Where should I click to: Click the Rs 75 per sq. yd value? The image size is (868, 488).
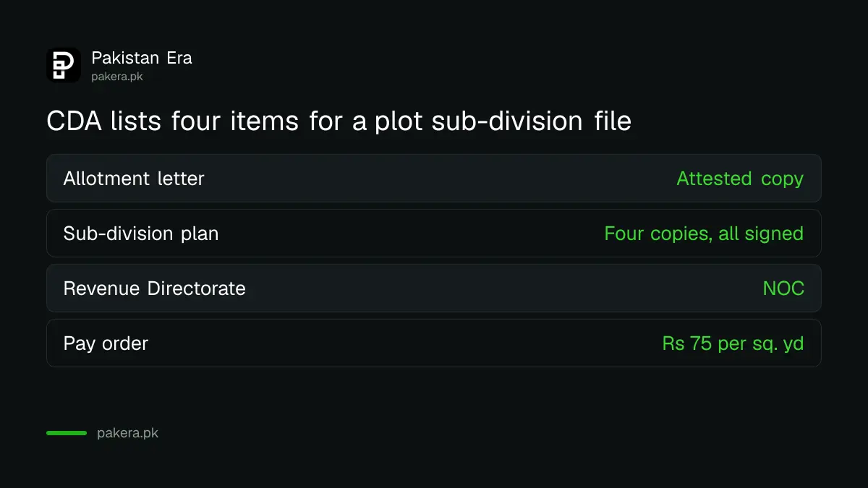click(733, 343)
